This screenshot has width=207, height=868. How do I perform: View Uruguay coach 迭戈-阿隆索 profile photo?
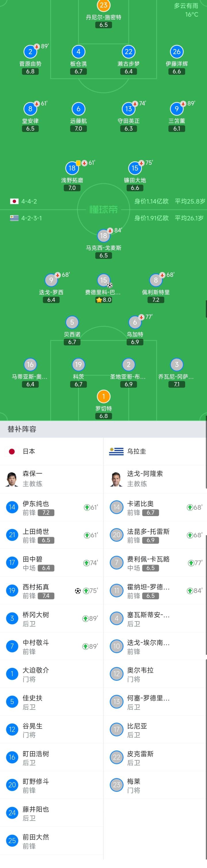116,479
